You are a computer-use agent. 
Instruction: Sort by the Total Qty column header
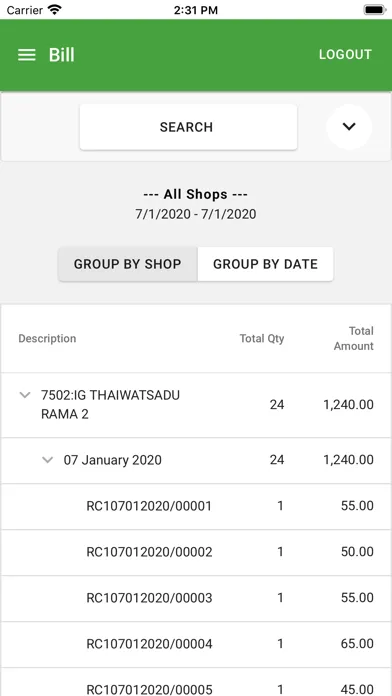[262, 339]
